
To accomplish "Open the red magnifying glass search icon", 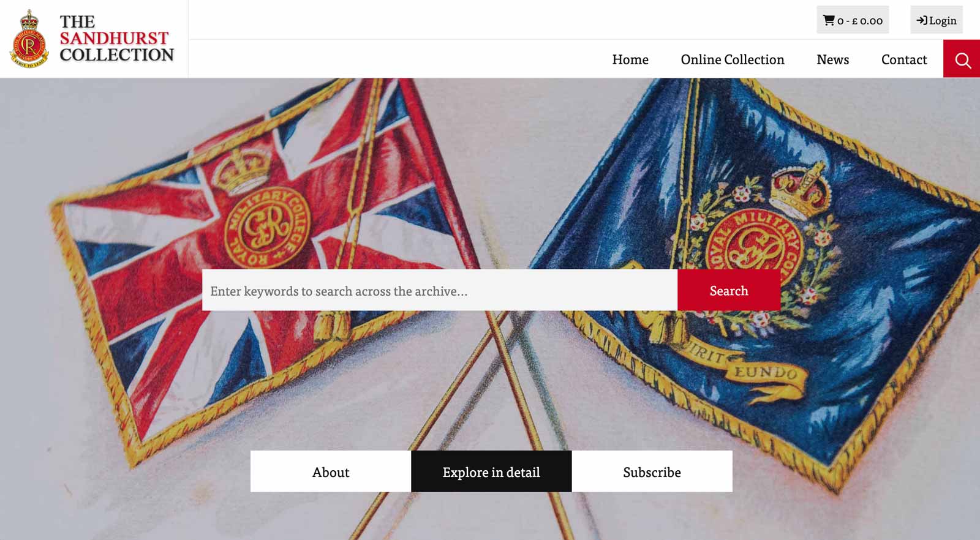I will coord(962,59).
